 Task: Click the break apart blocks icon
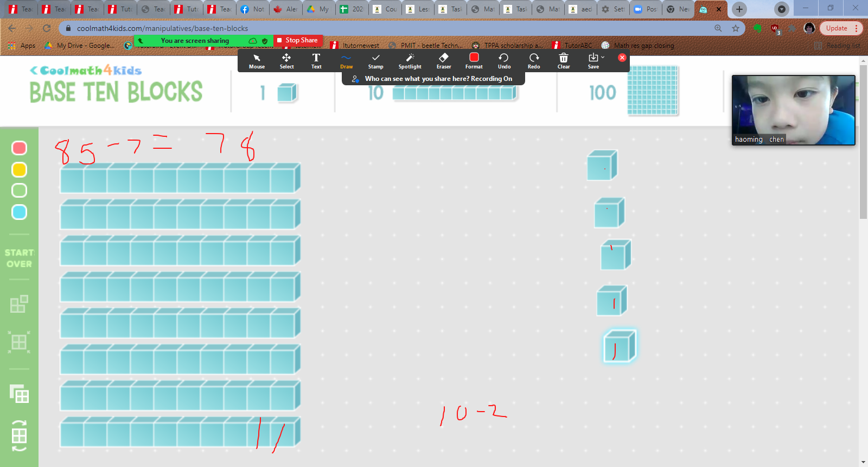tap(19, 342)
